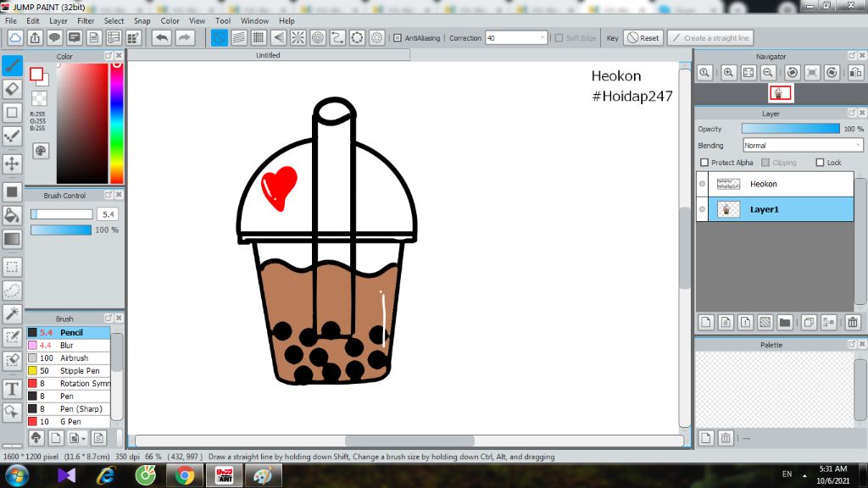
Task: Delete layer with trash icon in Layer panel
Action: pyautogui.click(x=853, y=322)
